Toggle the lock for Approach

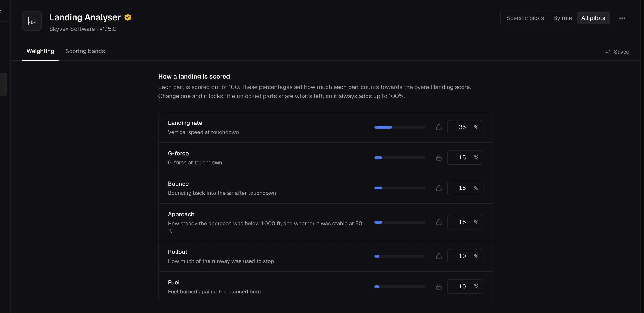click(439, 222)
